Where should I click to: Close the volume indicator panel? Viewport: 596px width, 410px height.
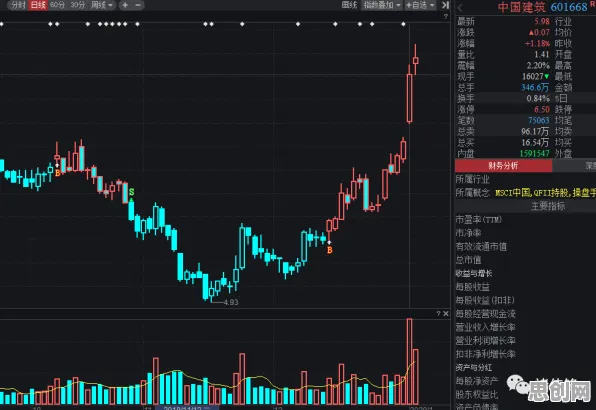[x=446, y=313]
